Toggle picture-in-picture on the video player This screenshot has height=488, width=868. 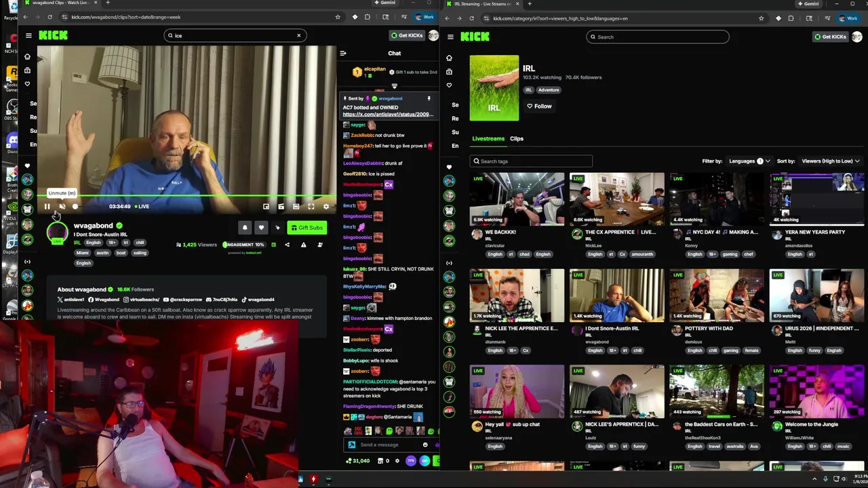coord(266,207)
